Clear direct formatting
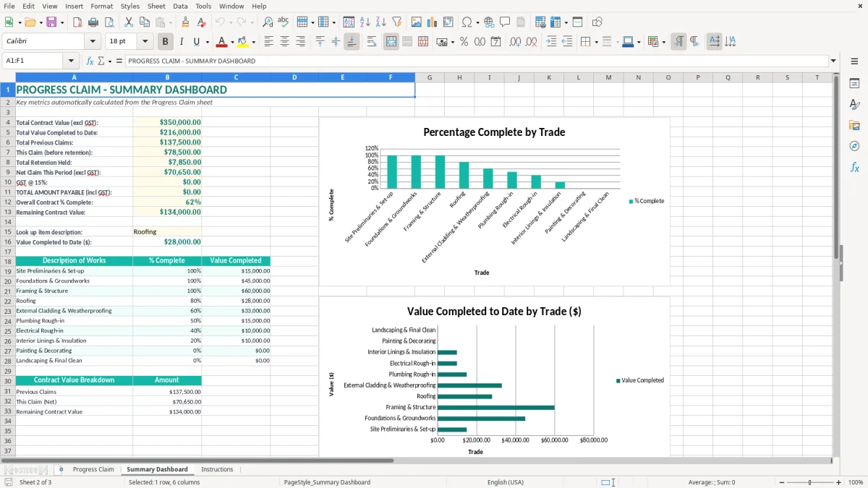868x488 pixels. pos(201,22)
